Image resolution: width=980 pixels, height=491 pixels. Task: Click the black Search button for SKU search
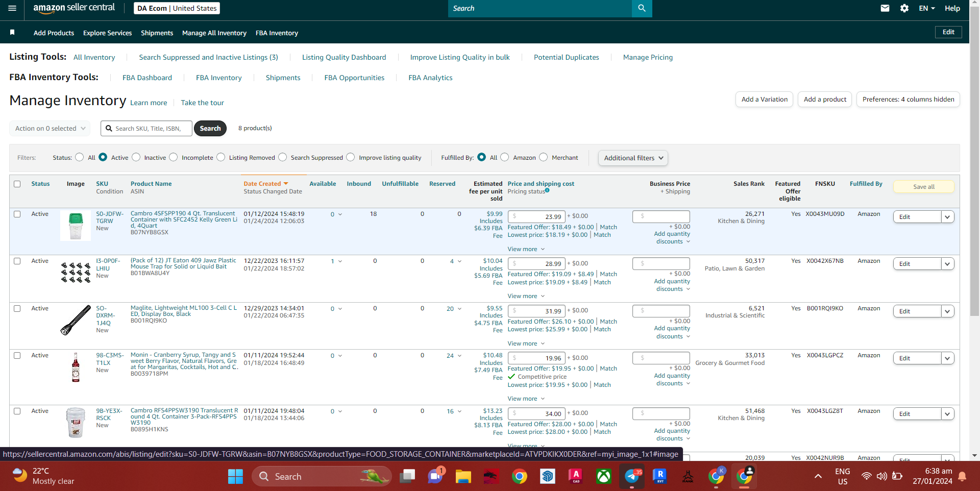tap(210, 128)
